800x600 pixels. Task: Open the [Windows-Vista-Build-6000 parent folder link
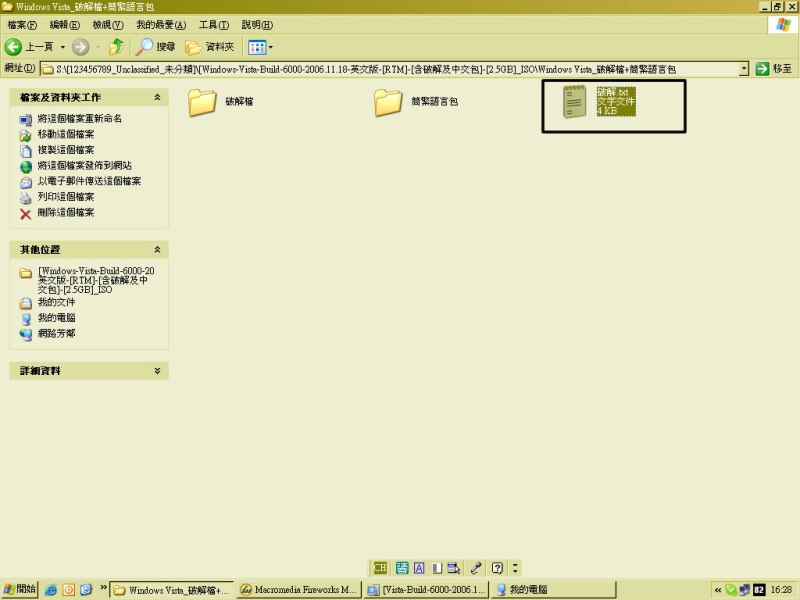tap(96, 280)
